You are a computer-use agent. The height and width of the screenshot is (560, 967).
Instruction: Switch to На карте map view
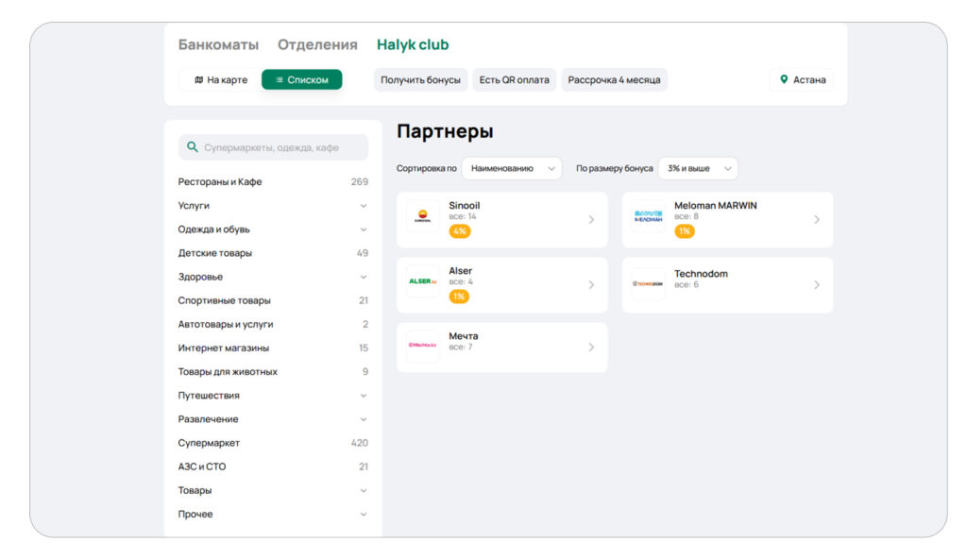(x=221, y=79)
